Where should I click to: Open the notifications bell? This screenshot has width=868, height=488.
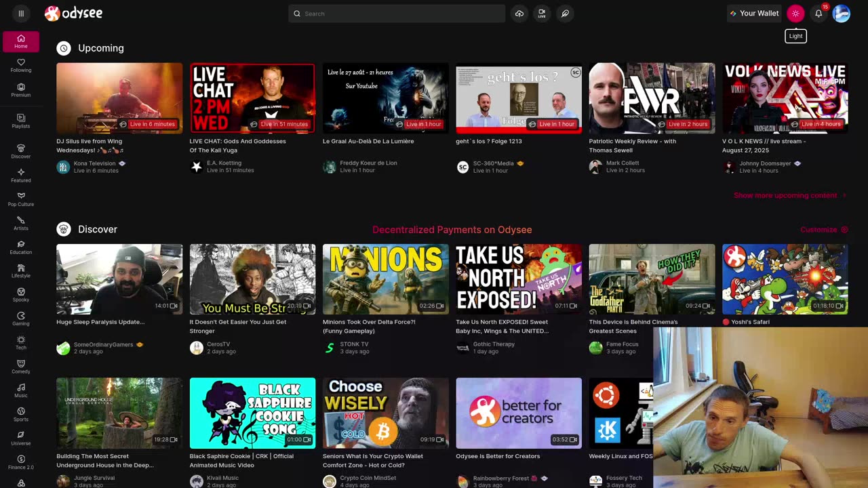(x=818, y=14)
